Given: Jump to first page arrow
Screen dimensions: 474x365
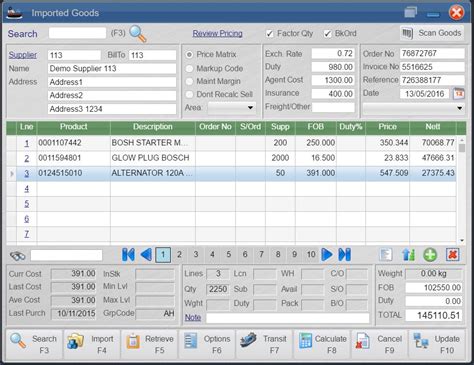Looking at the screenshot, I should 128,255.
